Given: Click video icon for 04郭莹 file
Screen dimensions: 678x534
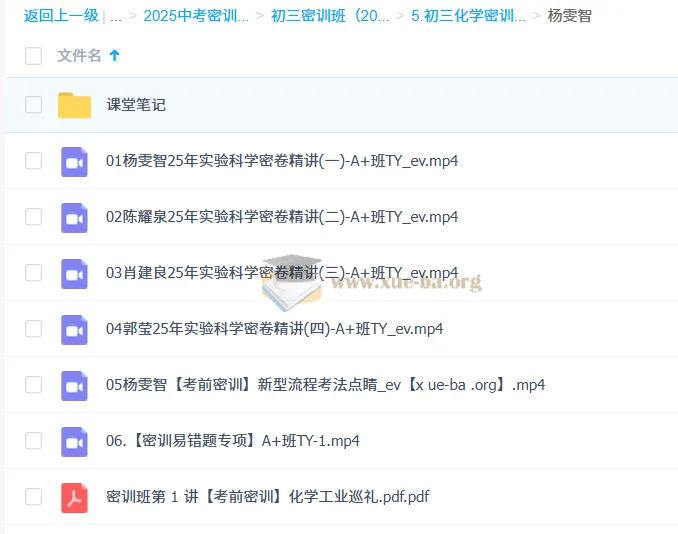Looking at the screenshot, I should point(74,329).
